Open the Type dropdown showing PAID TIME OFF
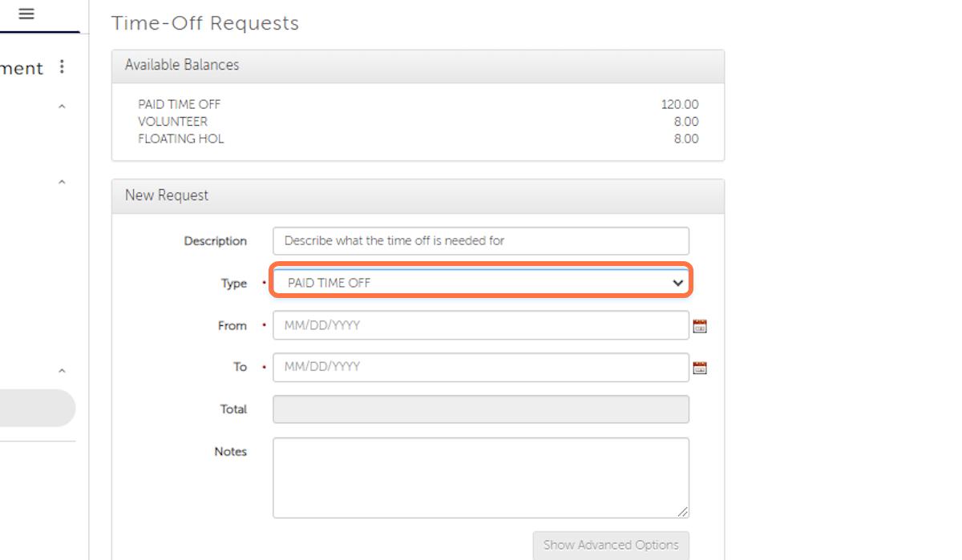The height and width of the screenshot is (560, 962). (480, 283)
